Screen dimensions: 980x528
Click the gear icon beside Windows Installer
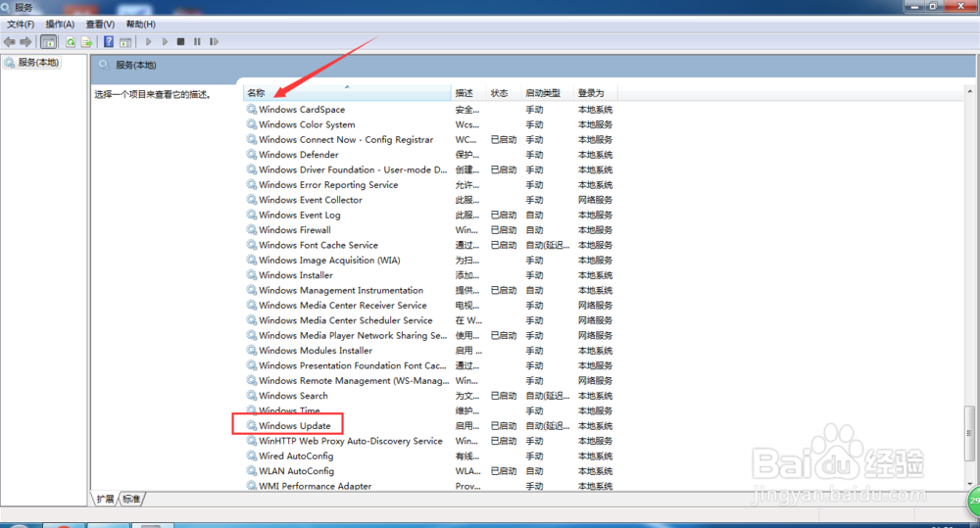point(251,275)
